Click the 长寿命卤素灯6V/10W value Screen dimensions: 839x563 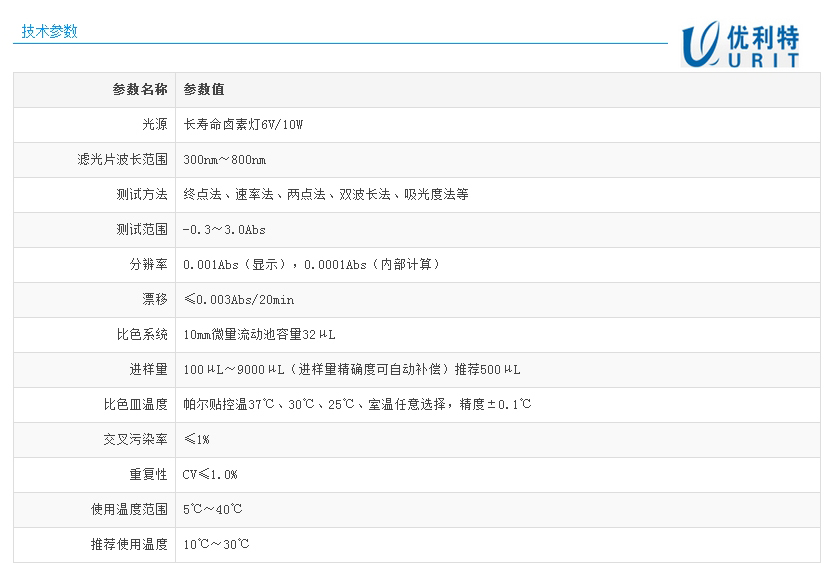point(243,125)
